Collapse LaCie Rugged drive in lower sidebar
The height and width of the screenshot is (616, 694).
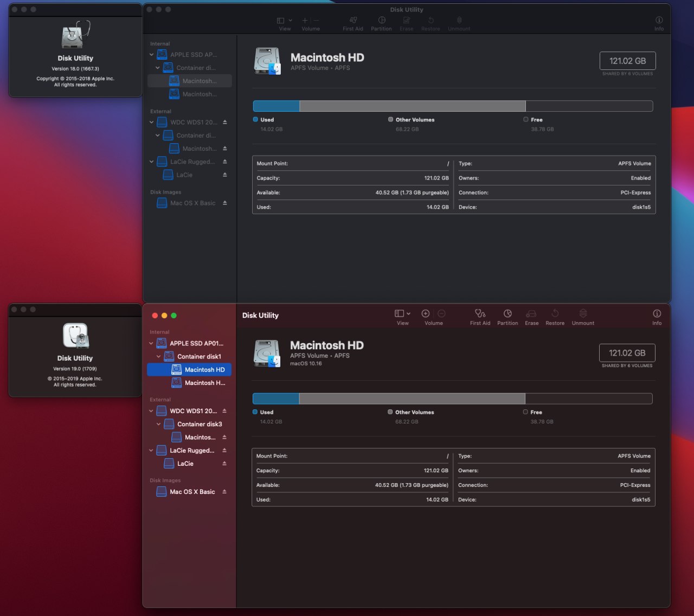click(151, 451)
